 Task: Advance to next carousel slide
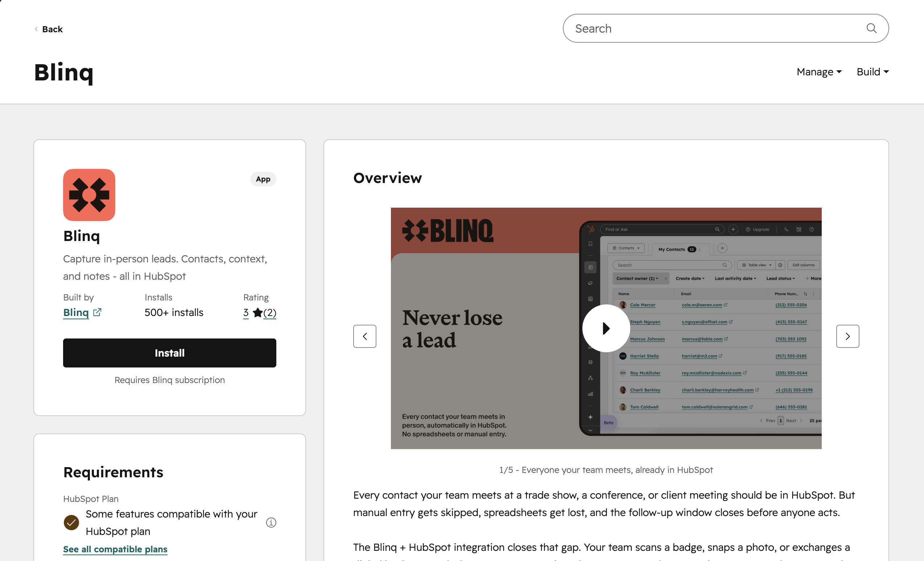point(847,336)
